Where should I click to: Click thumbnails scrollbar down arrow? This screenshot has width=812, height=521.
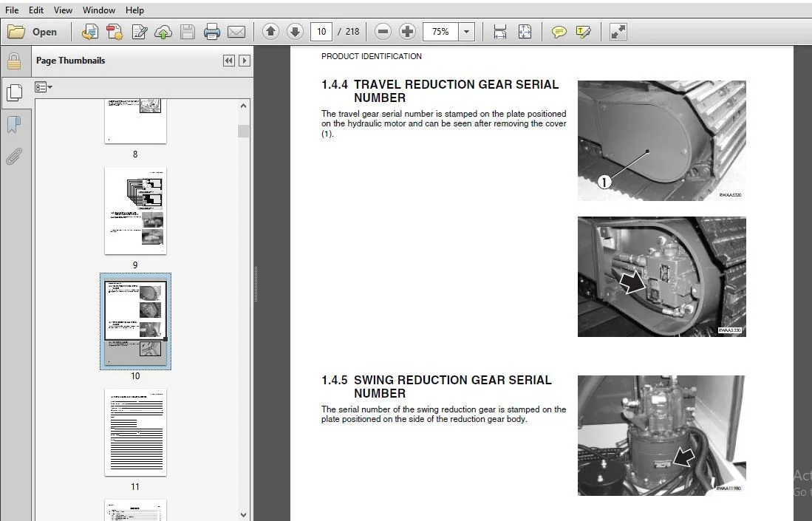tap(243, 515)
